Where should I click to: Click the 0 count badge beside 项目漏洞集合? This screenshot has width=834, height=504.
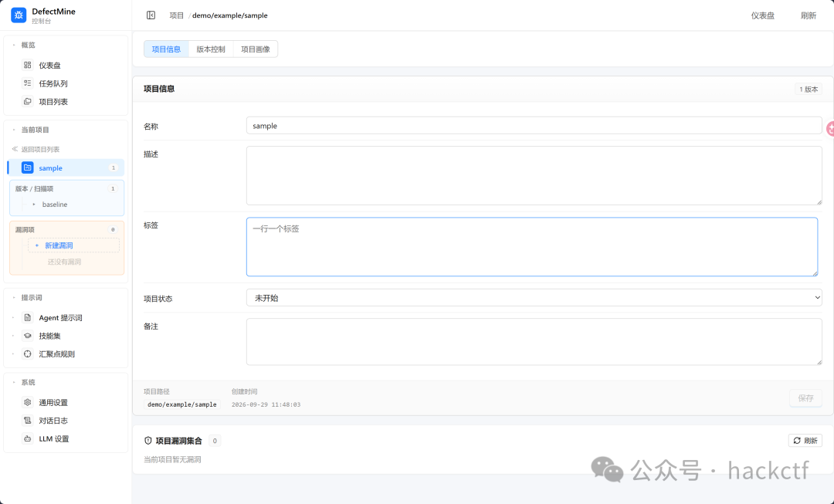coord(215,440)
